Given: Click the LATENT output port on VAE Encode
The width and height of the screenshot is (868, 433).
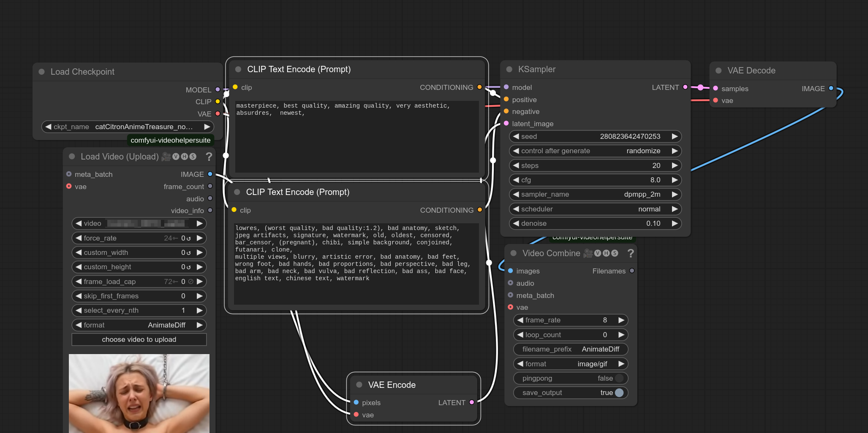Looking at the screenshot, I should tap(471, 402).
